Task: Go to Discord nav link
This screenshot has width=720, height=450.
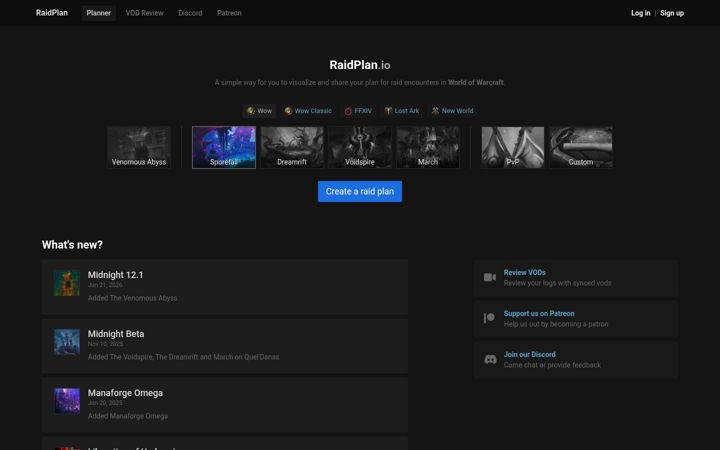Action: click(x=190, y=13)
